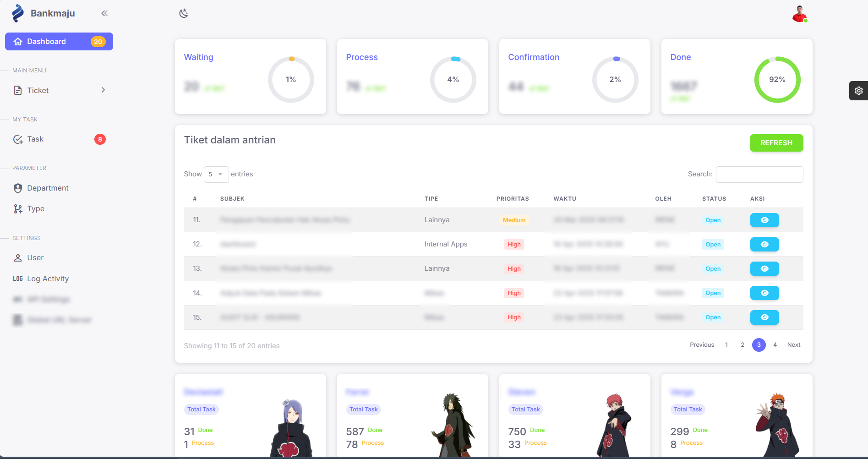The width and height of the screenshot is (868, 459).
Task: Click the Done 92% progress ring
Action: pos(777,79)
